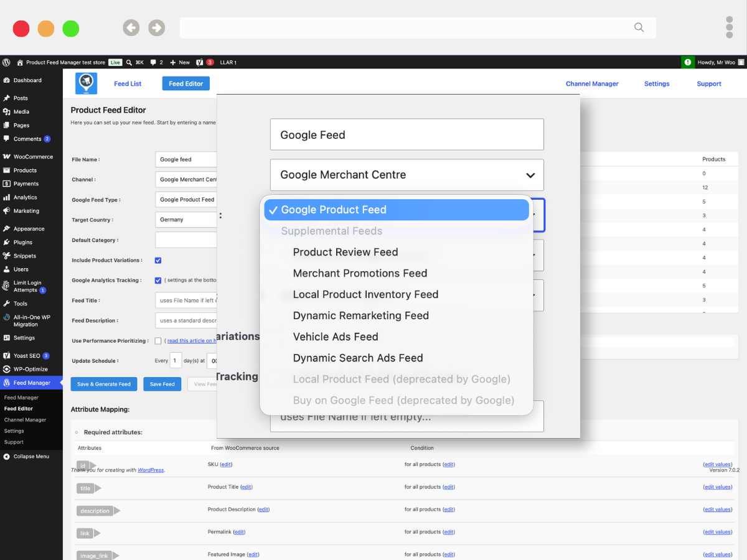Open Payments via its sidebar icon

(x=6, y=184)
